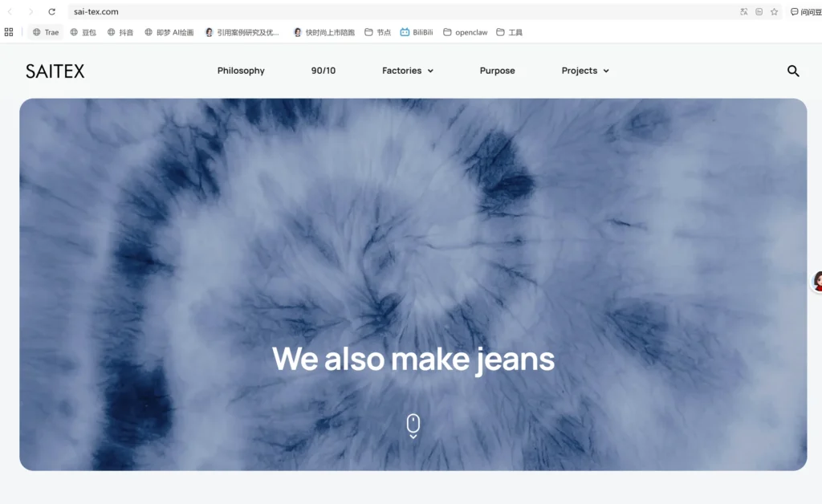822x504 pixels.
Task: Click the 豆包 bookmark
Action: (x=83, y=32)
